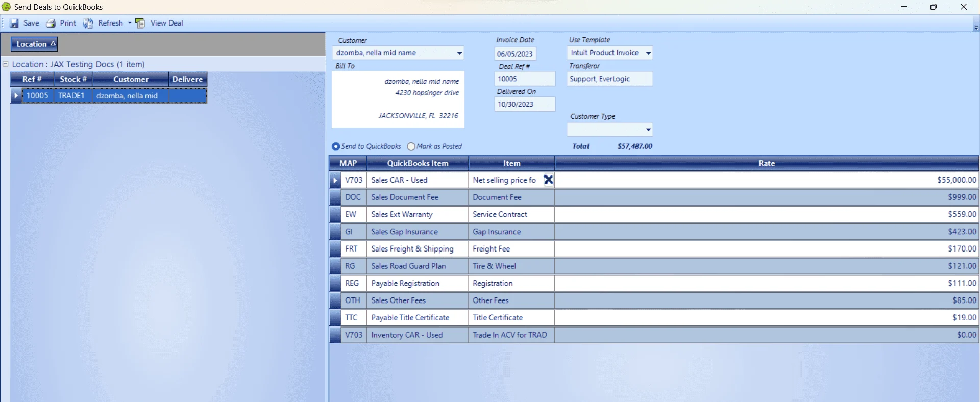The height and width of the screenshot is (402, 980).
Task: Click the Payable Registration cell
Action: click(418, 284)
